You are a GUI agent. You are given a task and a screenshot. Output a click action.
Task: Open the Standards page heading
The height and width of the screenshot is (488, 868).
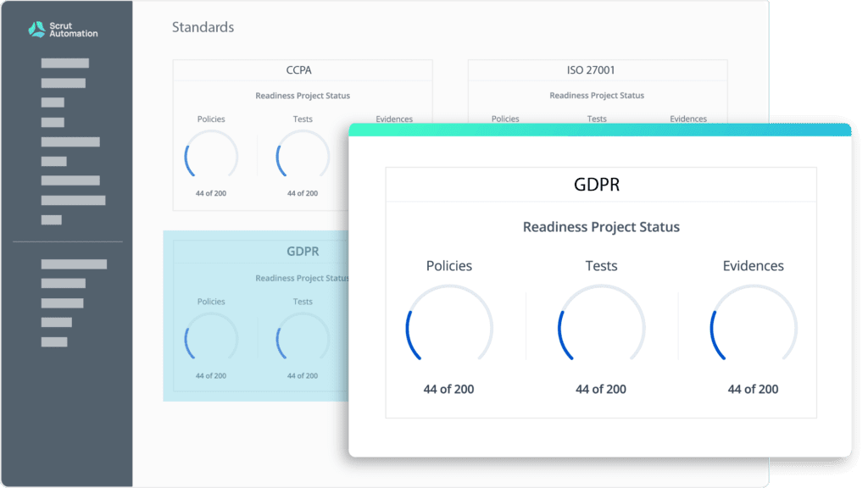click(x=203, y=27)
